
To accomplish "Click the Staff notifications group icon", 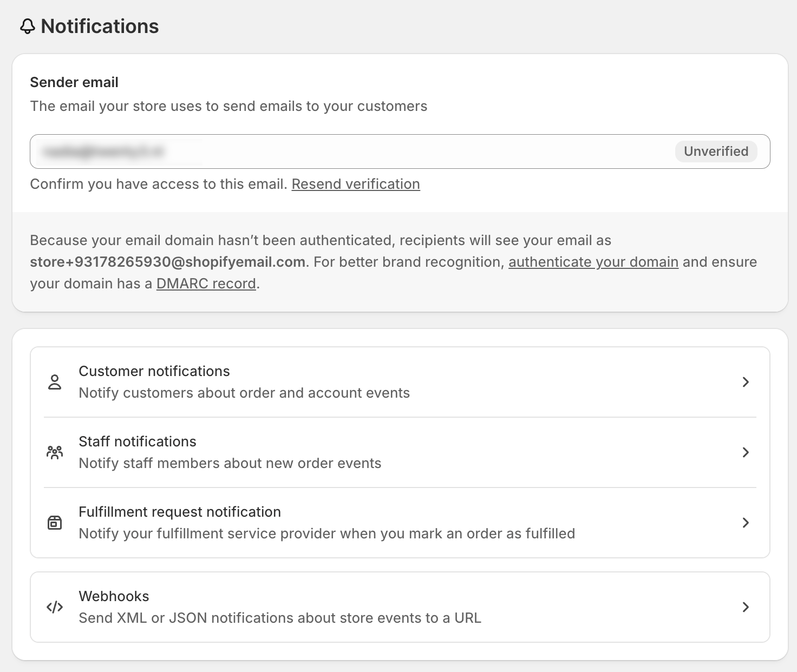I will pos(55,452).
